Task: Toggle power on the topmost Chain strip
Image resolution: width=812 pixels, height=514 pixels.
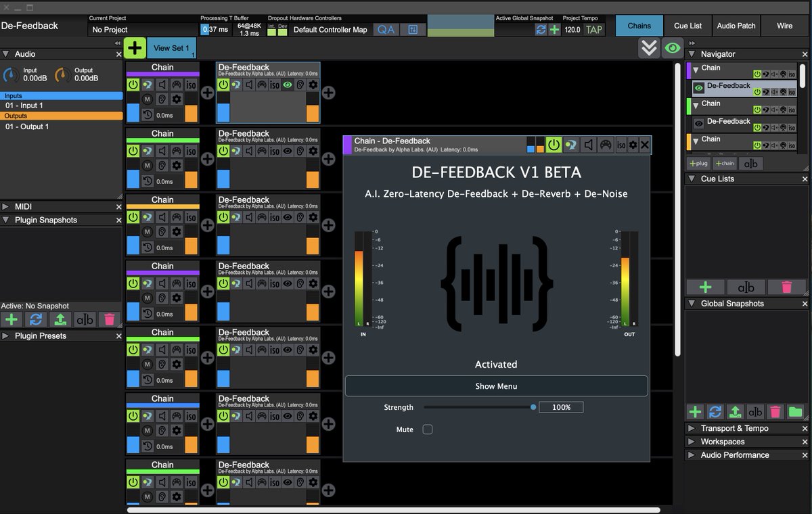Action: pos(133,85)
